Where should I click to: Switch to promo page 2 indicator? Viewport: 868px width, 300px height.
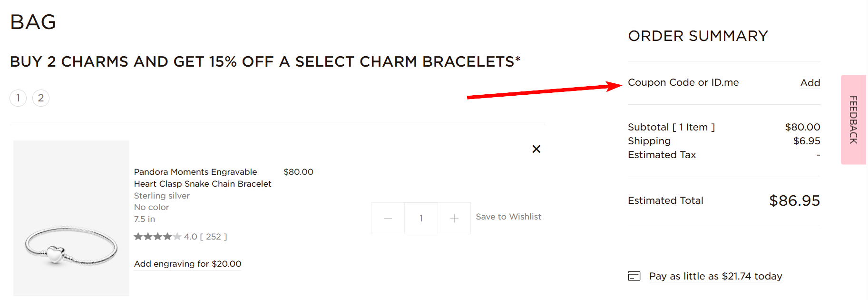tap(41, 98)
